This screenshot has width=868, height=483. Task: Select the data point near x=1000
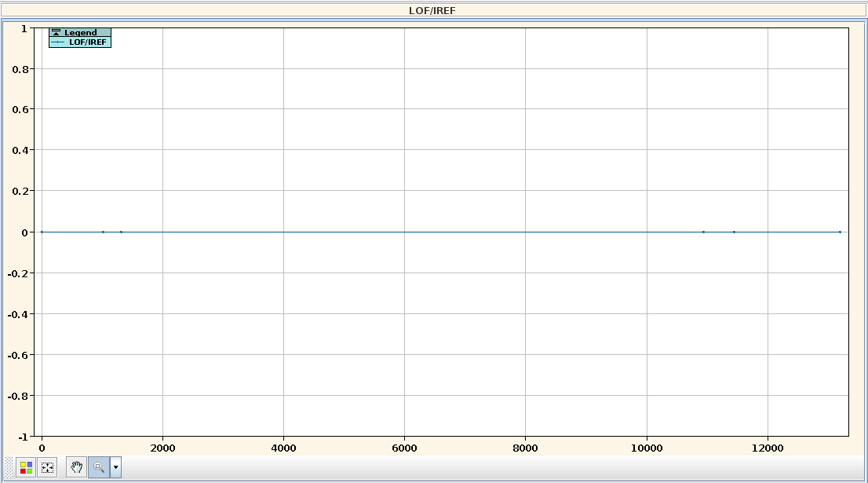103,232
